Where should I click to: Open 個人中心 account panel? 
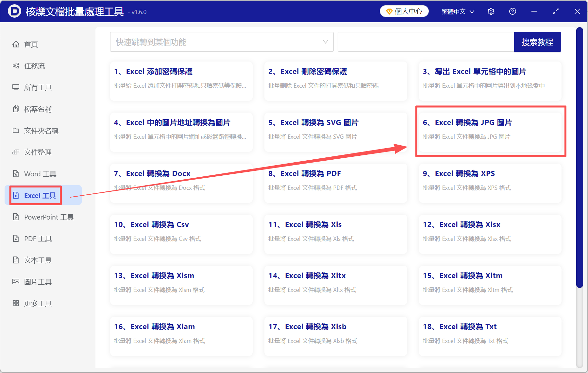pyautogui.click(x=404, y=11)
